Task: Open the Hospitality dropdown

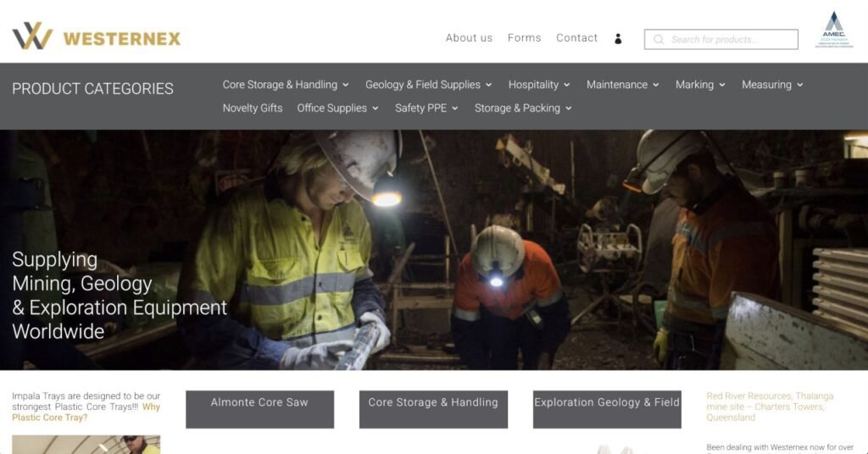Action: coord(538,85)
